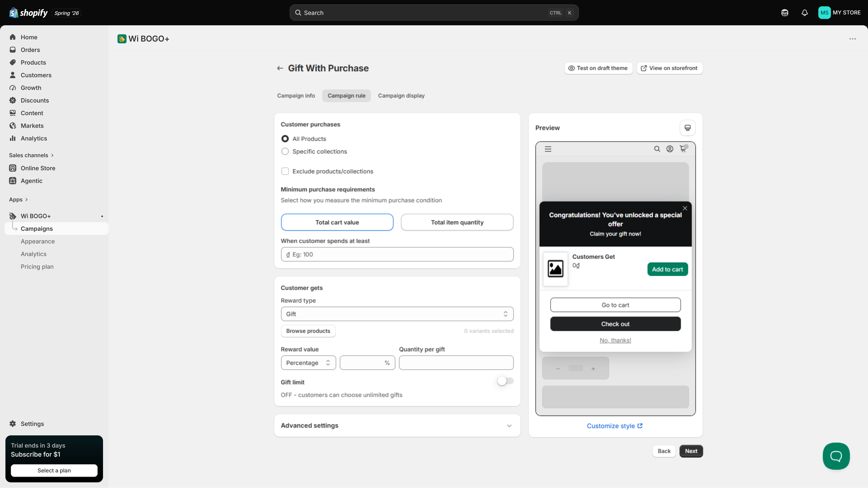Check Exclude products/collections checkbox
868x488 pixels.
[285, 171]
